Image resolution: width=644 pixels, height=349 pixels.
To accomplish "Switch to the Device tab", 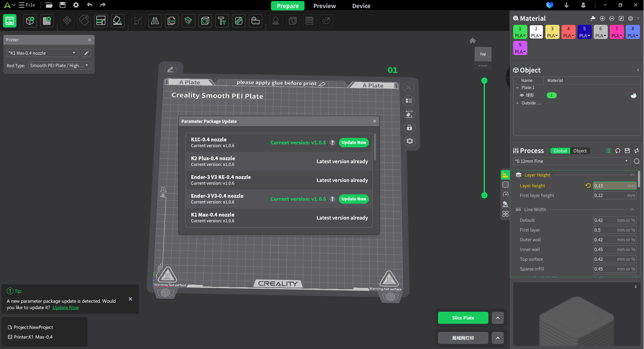I will tap(361, 6).
